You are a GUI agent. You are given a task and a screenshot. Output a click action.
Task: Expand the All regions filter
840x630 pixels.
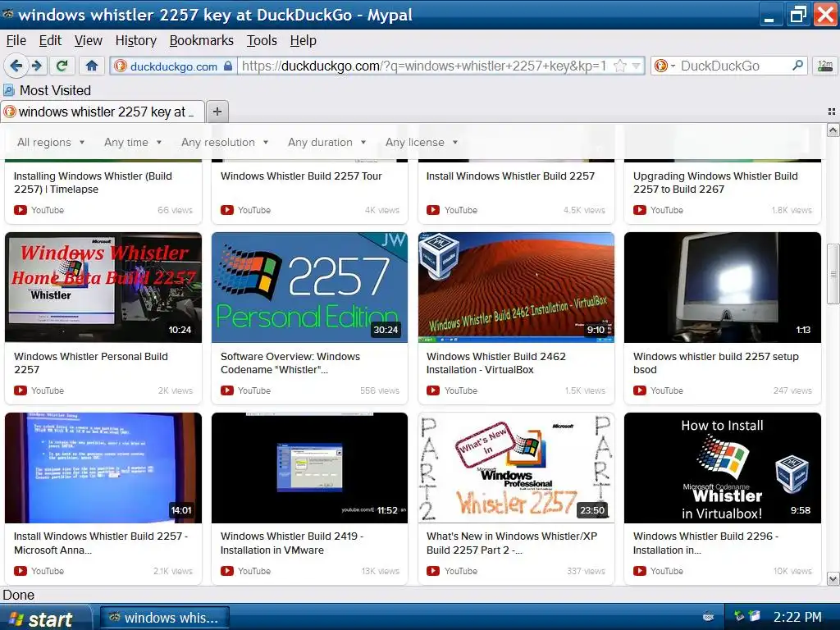tap(51, 142)
